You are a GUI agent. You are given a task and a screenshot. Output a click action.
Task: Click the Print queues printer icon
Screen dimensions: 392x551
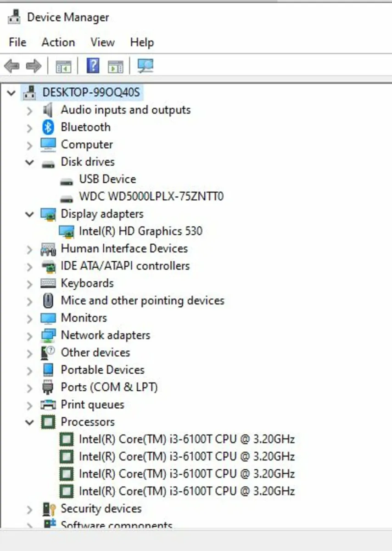coord(48,405)
